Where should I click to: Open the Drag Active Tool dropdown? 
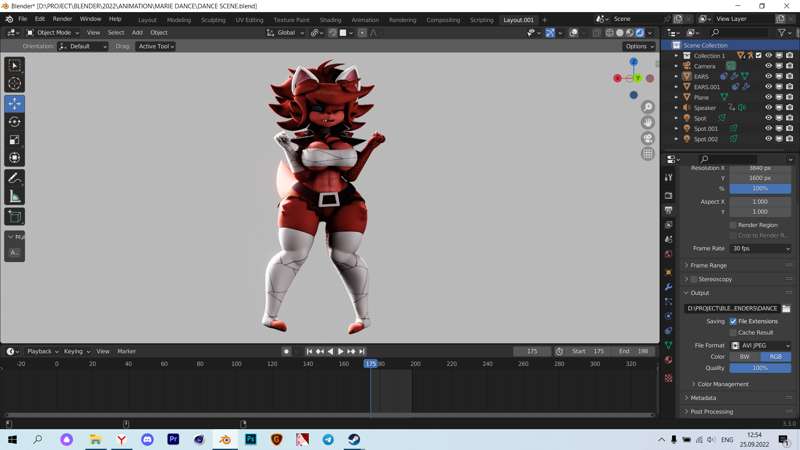pos(156,46)
